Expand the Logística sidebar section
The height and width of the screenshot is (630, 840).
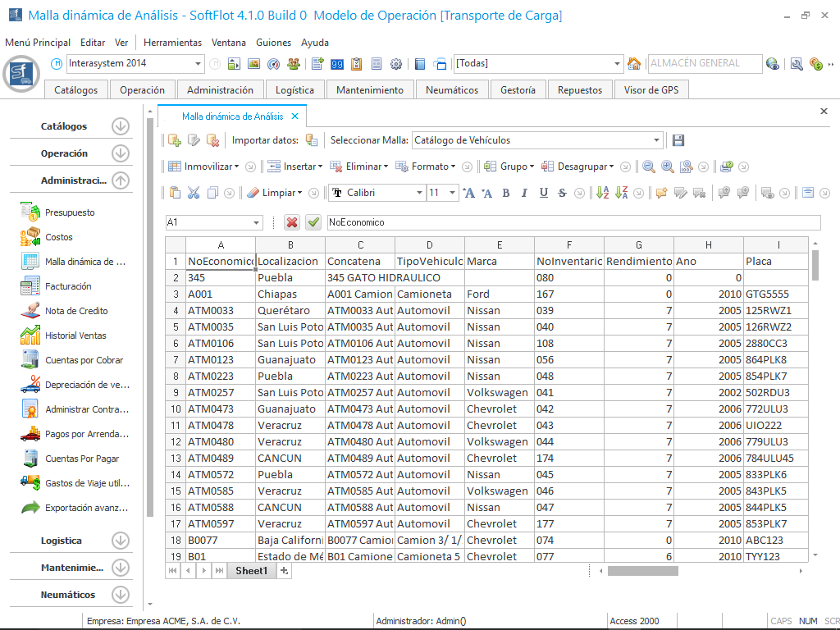(x=121, y=541)
